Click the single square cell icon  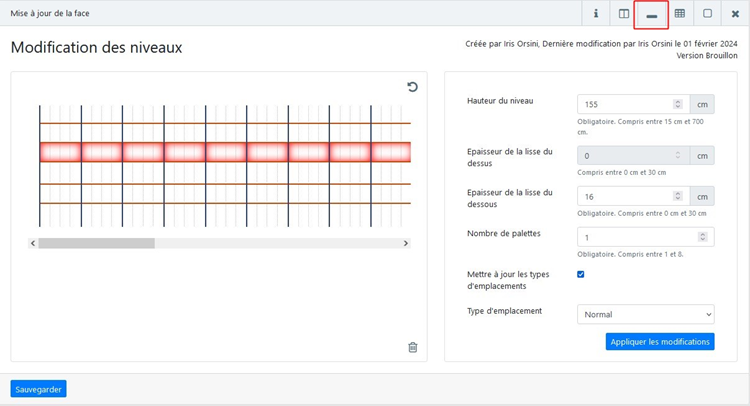point(707,14)
